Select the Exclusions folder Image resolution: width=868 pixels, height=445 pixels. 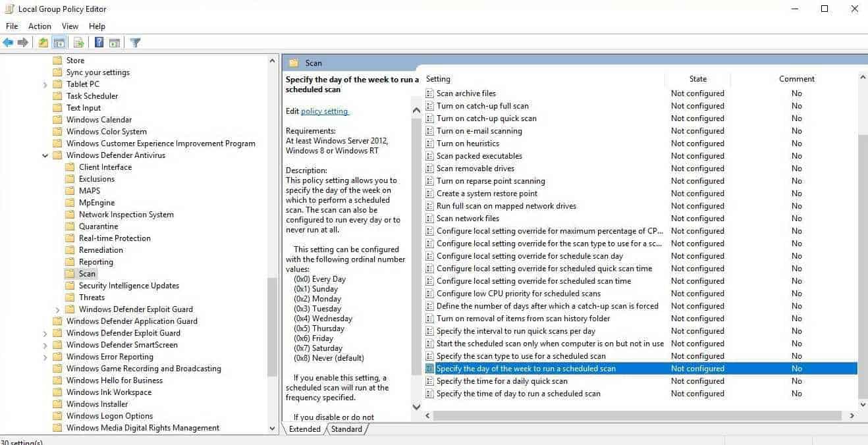point(97,179)
